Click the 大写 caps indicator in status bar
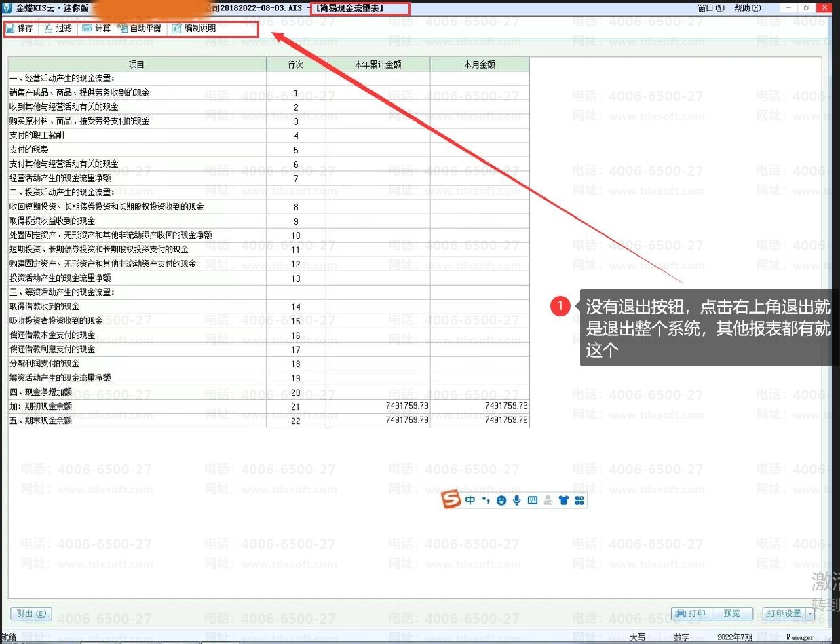 tap(637, 637)
